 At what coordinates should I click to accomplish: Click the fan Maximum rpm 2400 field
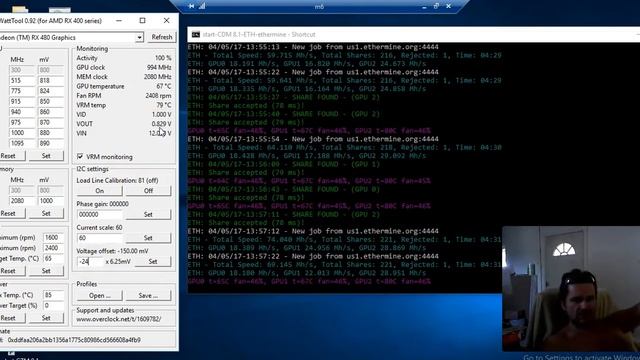(x=53, y=248)
